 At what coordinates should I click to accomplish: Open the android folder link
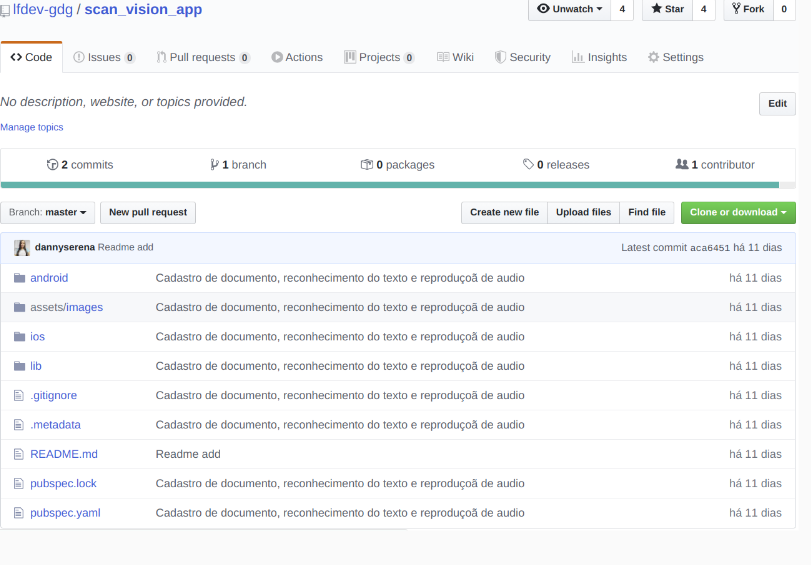49,278
